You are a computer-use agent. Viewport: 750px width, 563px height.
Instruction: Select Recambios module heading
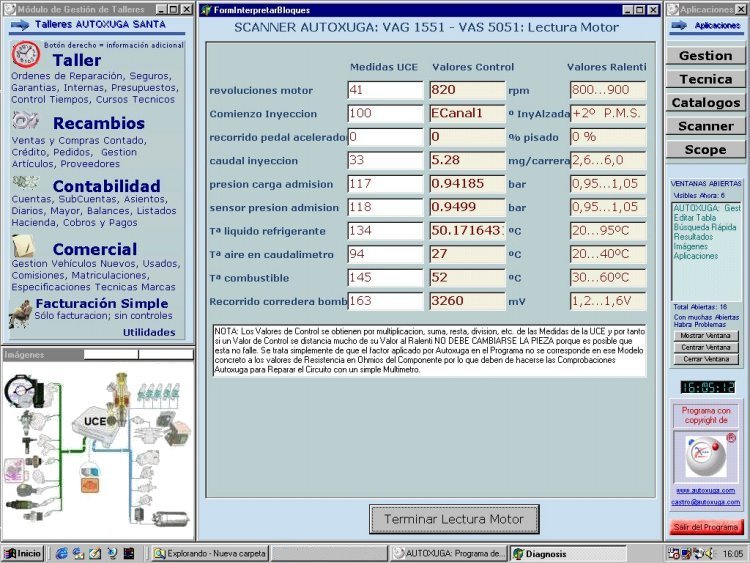click(x=99, y=123)
